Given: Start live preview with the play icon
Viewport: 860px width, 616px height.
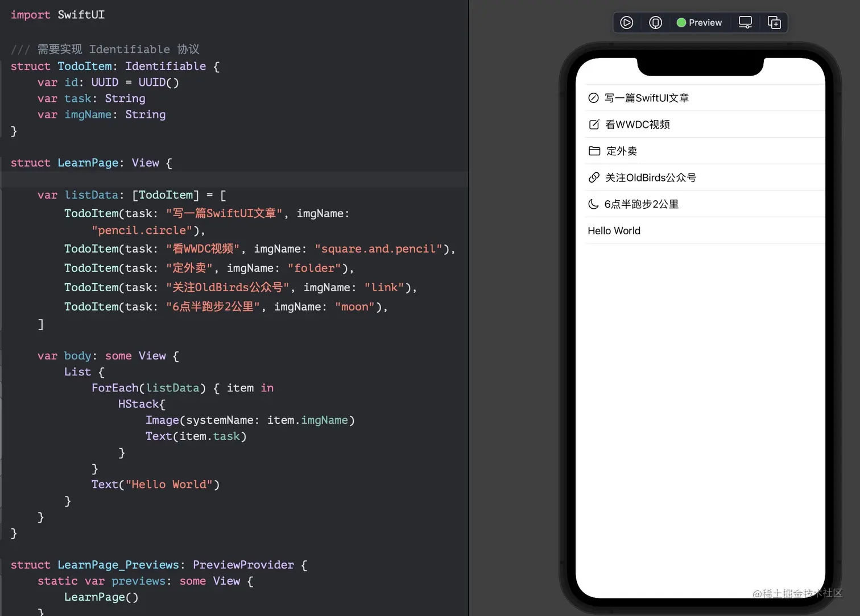Looking at the screenshot, I should [x=626, y=23].
